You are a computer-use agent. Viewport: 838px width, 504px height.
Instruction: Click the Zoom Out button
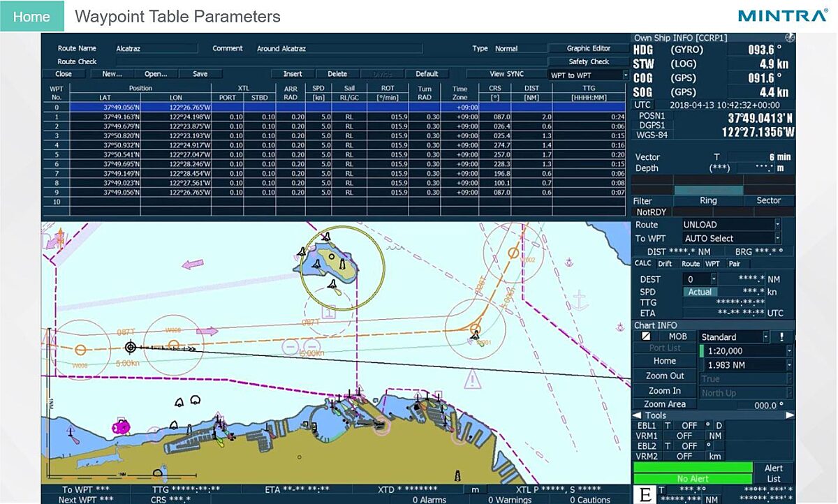[665, 376]
